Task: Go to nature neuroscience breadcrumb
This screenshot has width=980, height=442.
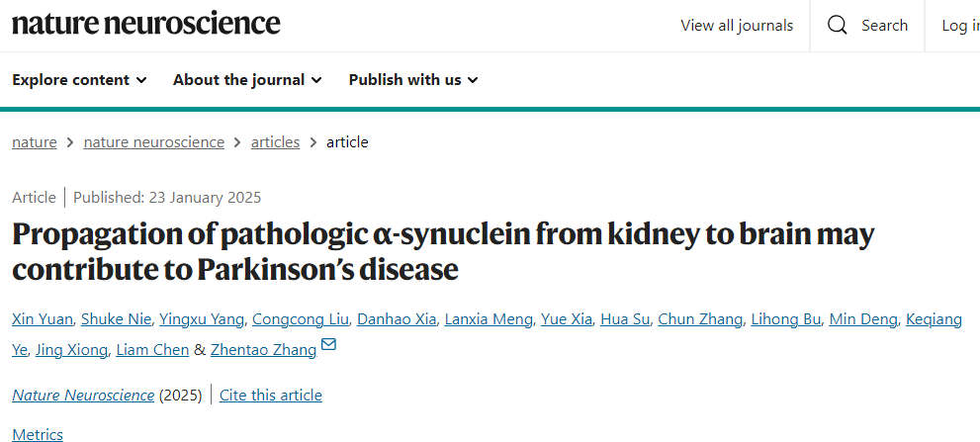Action: point(153,142)
